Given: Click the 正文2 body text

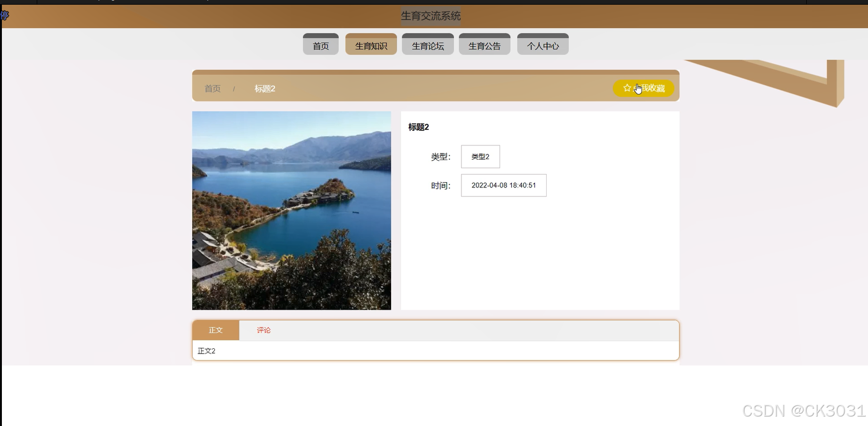Looking at the screenshot, I should (206, 351).
